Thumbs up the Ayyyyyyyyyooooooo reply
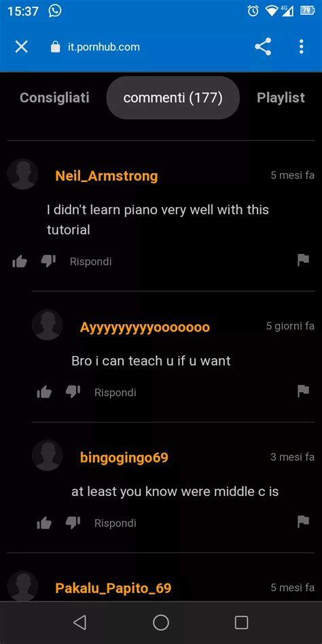Screen dimensions: 322x644 tap(44, 392)
